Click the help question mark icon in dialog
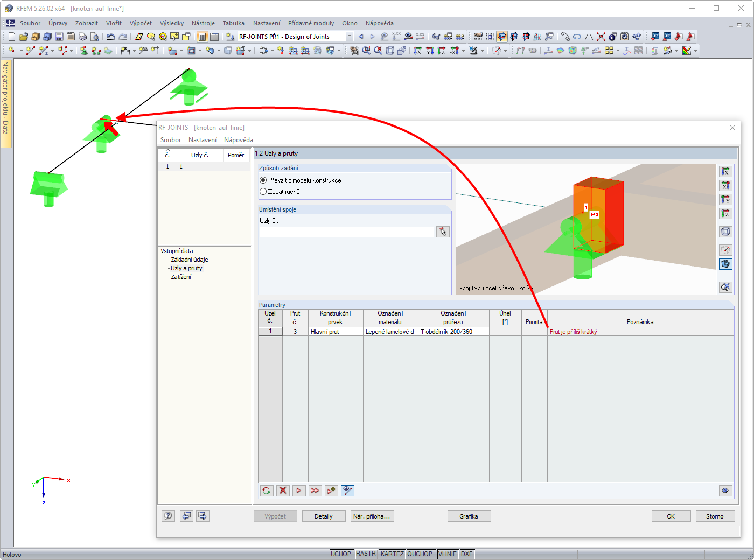 click(x=169, y=516)
